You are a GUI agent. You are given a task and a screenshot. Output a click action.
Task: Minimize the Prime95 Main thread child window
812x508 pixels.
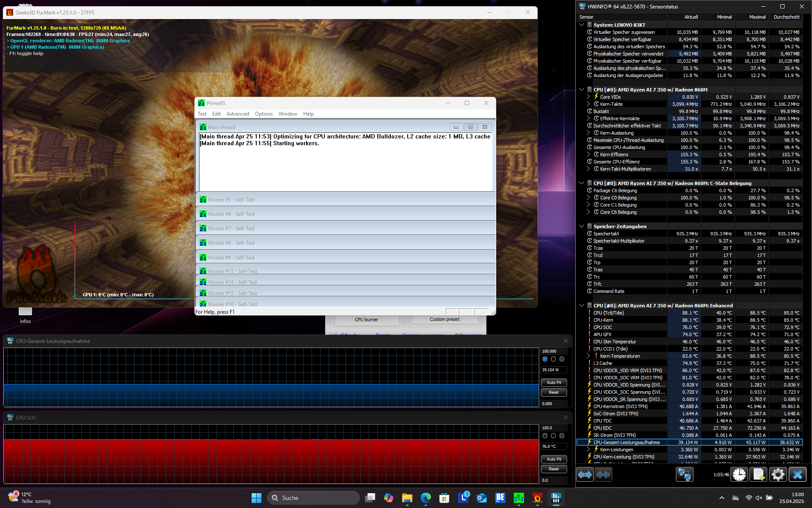click(456, 127)
